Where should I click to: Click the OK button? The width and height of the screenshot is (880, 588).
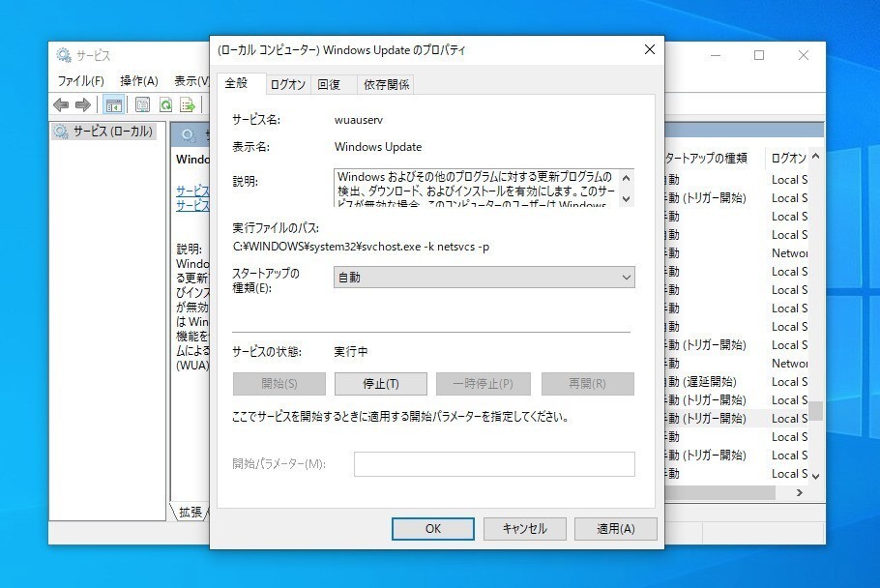click(x=432, y=529)
